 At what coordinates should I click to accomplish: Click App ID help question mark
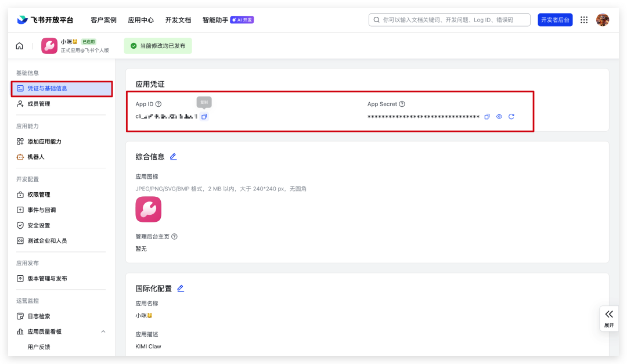point(158,104)
